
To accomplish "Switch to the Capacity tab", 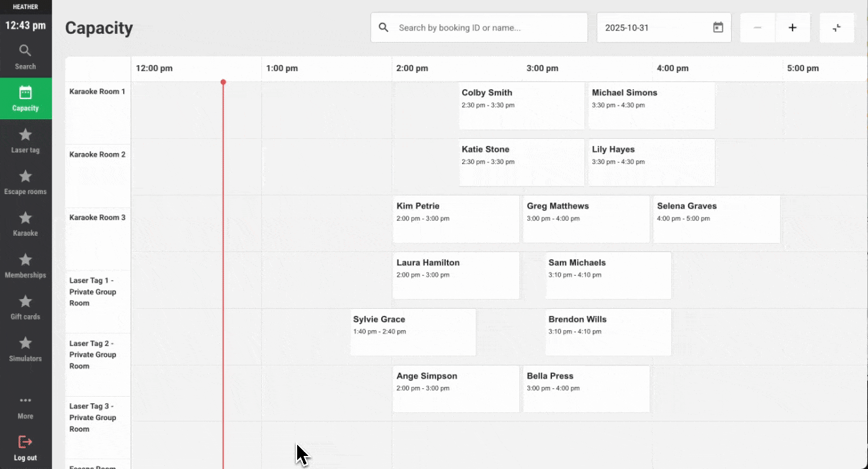I will click(x=25, y=98).
